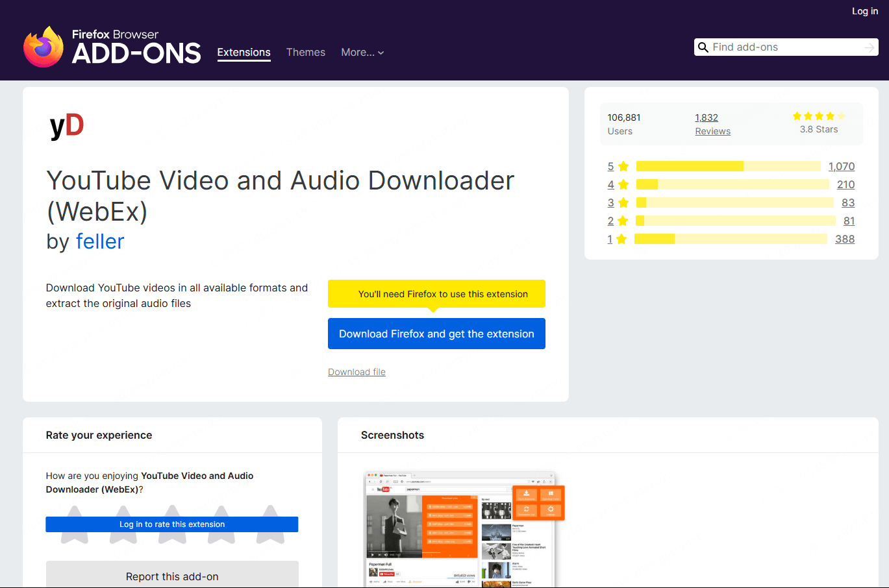Open the More... dropdown menu
This screenshot has height=588, width=889.
[362, 53]
